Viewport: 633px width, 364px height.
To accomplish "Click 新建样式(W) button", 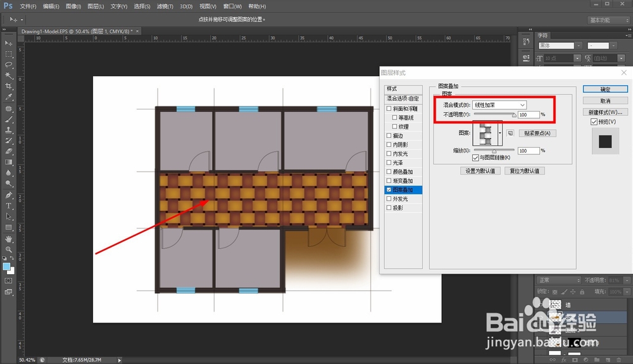I will click(x=605, y=112).
